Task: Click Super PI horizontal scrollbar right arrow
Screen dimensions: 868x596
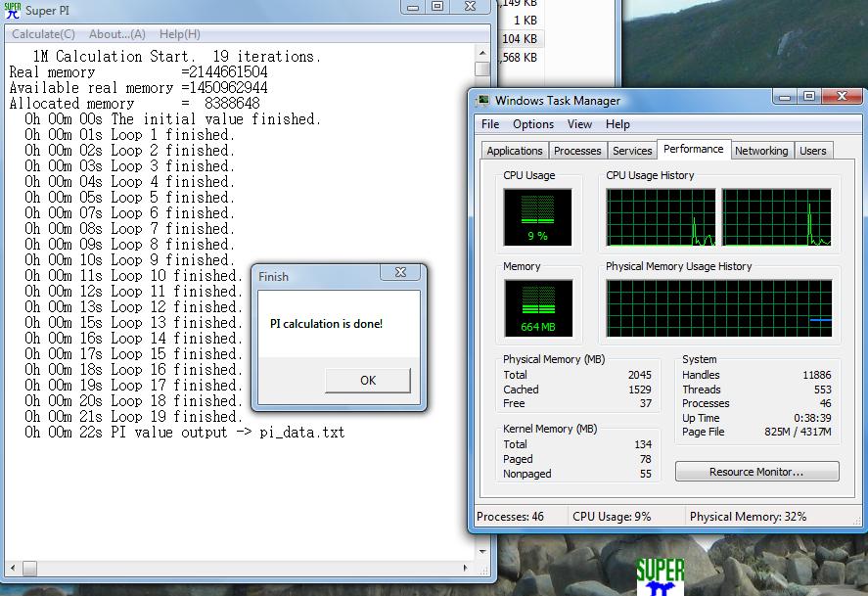Action: pyautogui.click(x=465, y=568)
